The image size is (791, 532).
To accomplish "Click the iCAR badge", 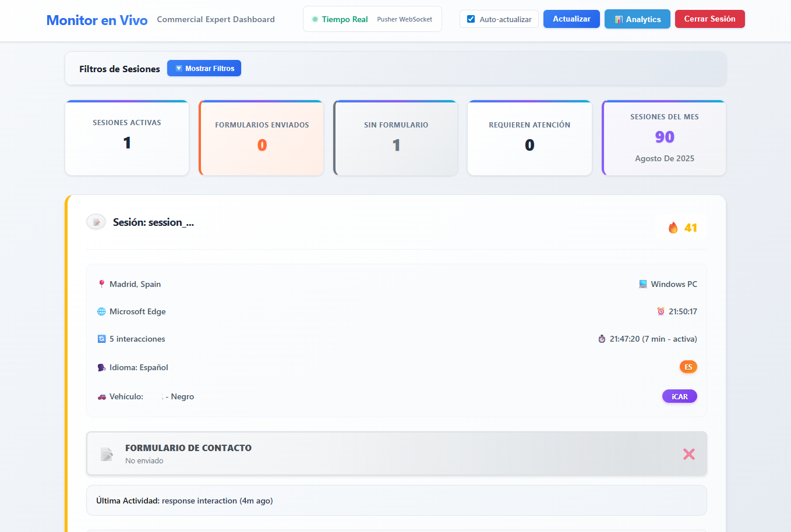I will (x=679, y=396).
